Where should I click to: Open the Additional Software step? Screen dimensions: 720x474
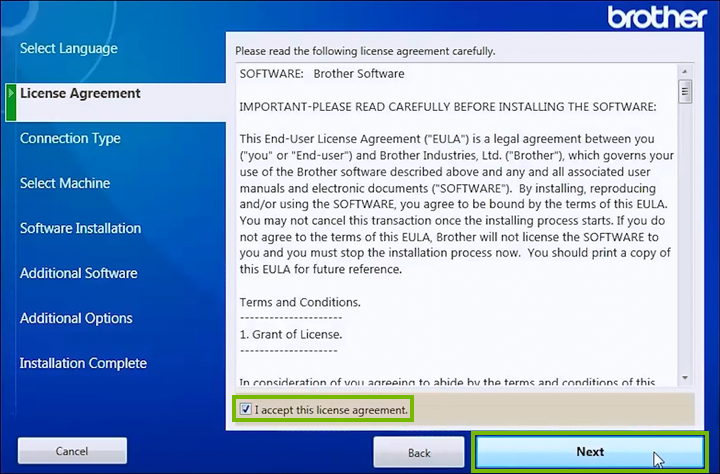click(79, 273)
